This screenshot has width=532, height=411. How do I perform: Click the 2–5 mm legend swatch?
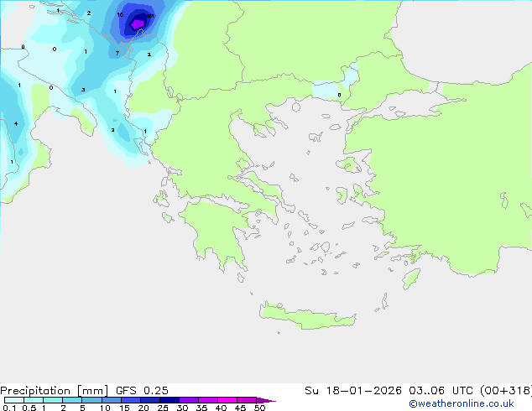point(72,400)
